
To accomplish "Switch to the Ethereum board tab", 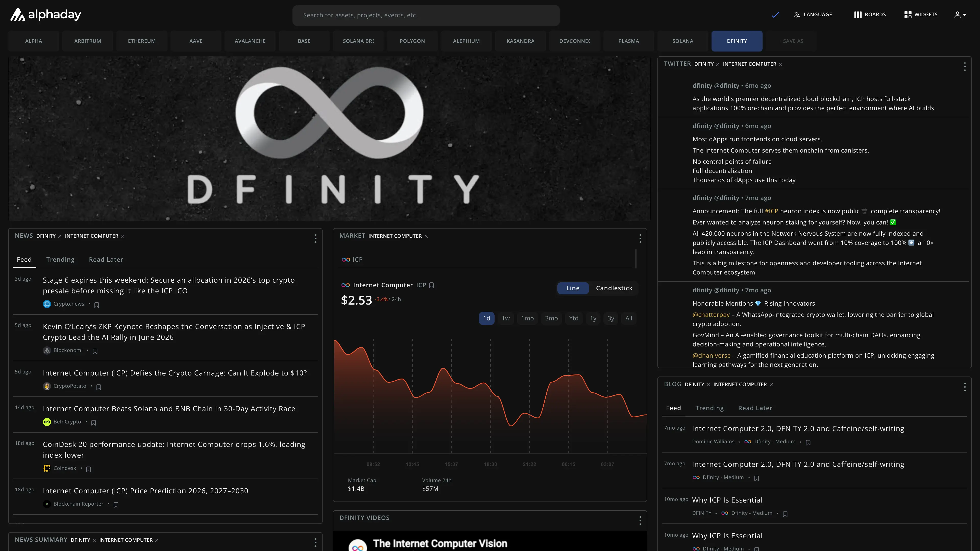I will point(142,41).
